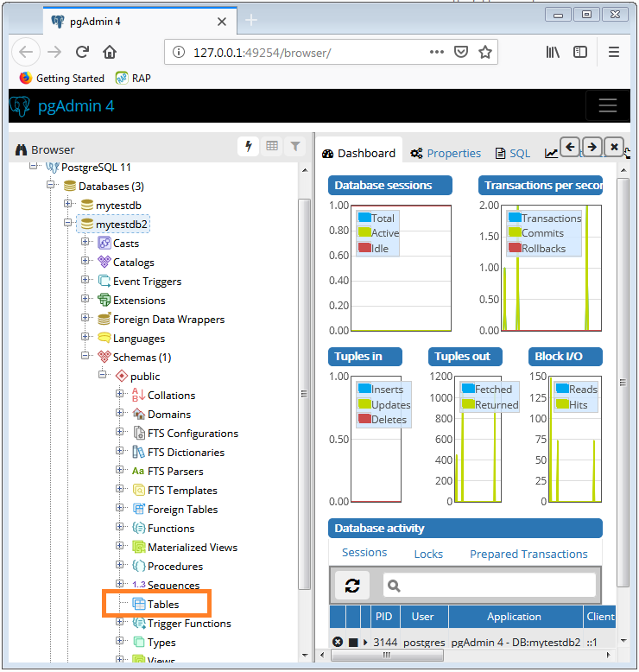Cancel active query for PID 3144

[353, 643]
